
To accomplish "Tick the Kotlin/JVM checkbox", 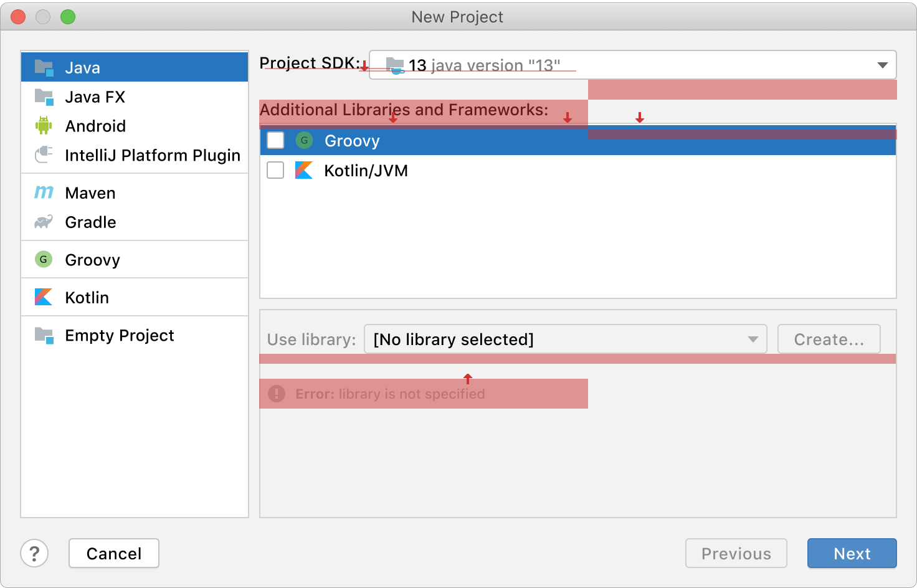I will click(x=275, y=170).
